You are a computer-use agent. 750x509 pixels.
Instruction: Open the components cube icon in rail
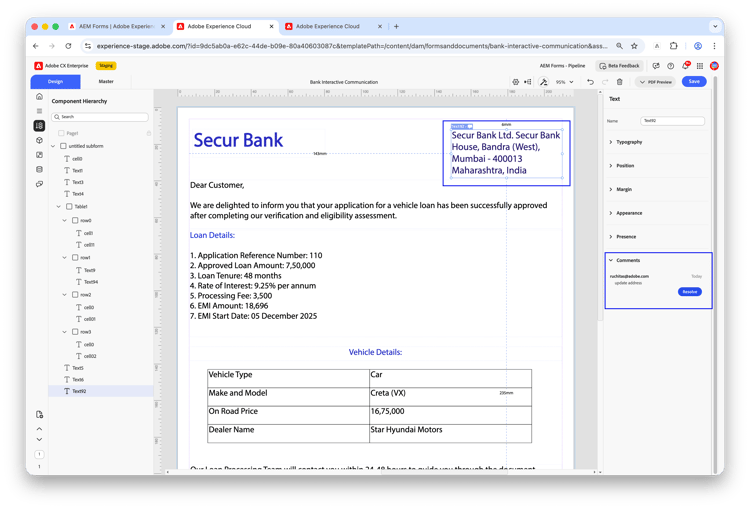[x=39, y=140]
